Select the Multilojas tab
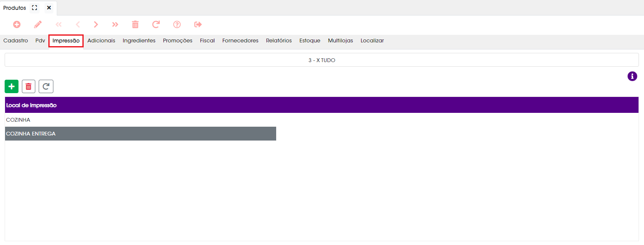The height and width of the screenshot is (245, 644). (x=340, y=41)
